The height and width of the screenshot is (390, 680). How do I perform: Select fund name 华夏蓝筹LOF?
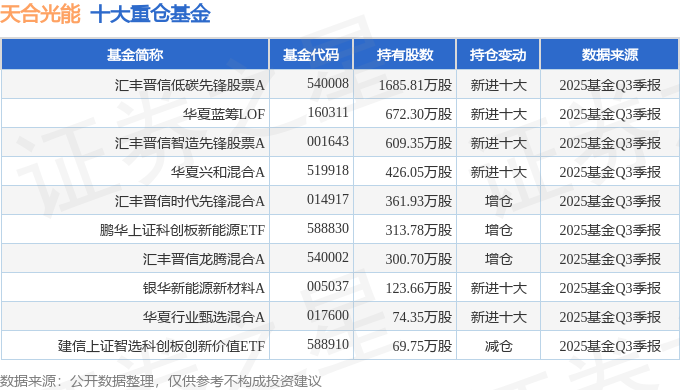tap(223, 114)
